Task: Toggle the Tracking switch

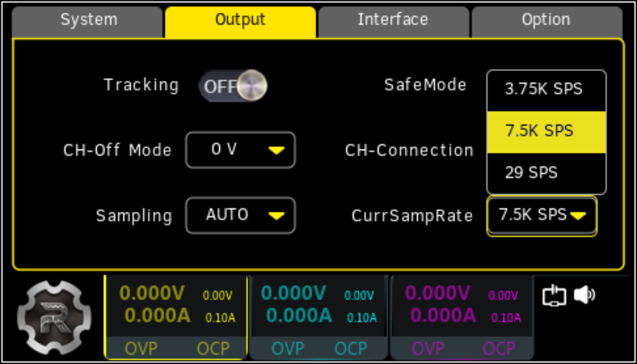Action: (x=233, y=86)
